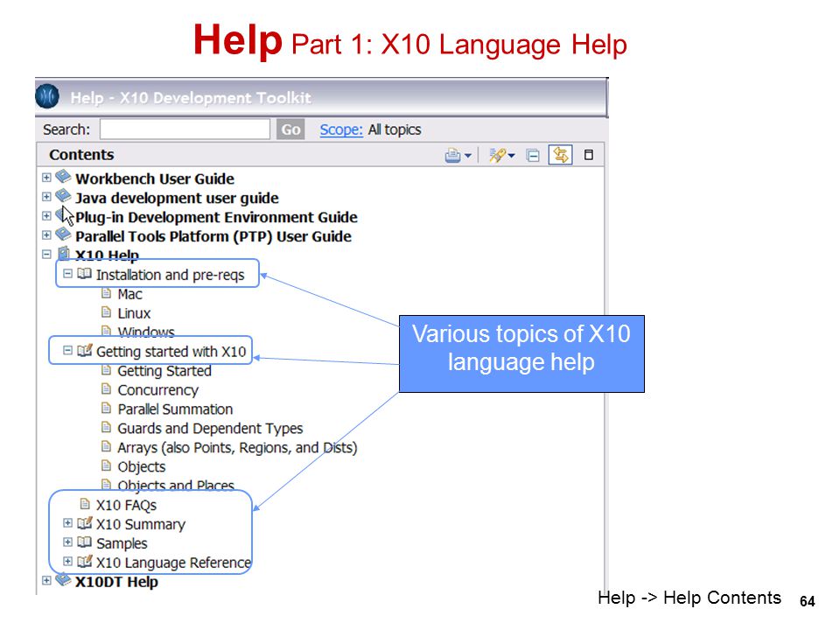Open the X10DT Help topic
The width and height of the screenshot is (840, 630).
coord(116,583)
